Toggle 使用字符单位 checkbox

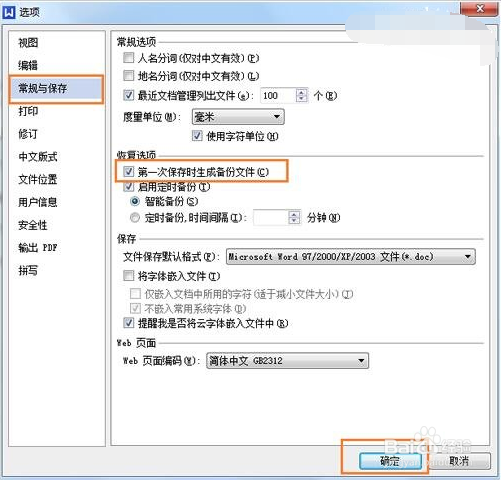(197, 136)
